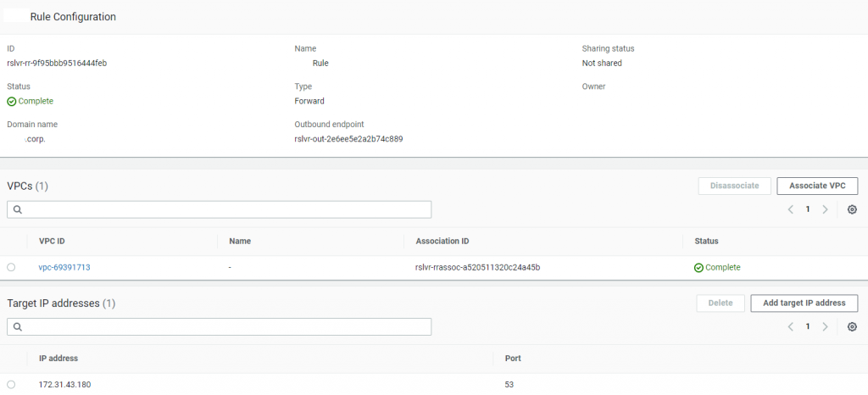This screenshot has width=868, height=395.
Task: Open the vpc-69391713 link
Action: click(64, 267)
